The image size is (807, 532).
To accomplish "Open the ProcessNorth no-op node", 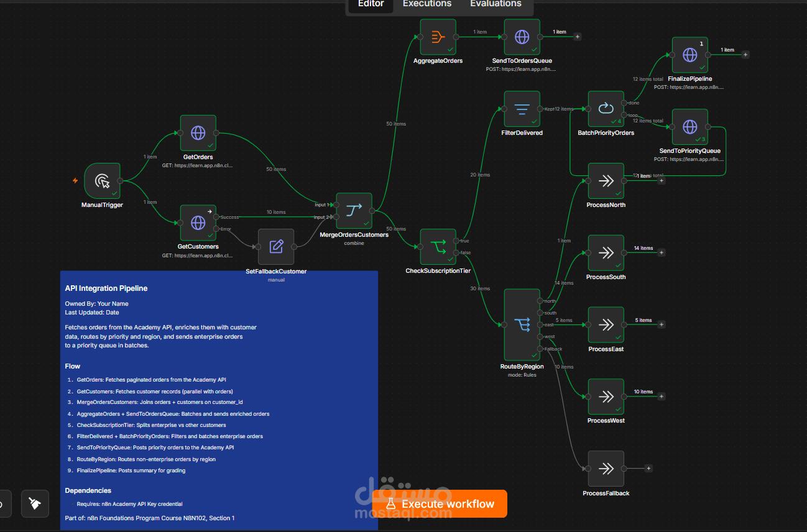I will tap(606, 181).
